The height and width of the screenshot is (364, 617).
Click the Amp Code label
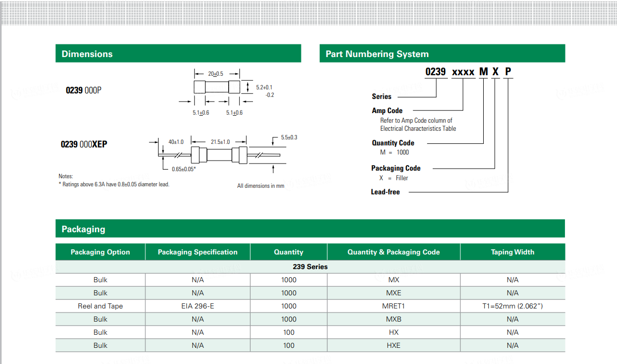pos(387,111)
